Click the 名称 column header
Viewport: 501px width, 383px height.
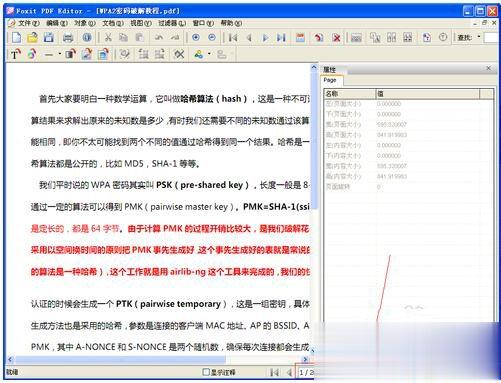coord(350,94)
